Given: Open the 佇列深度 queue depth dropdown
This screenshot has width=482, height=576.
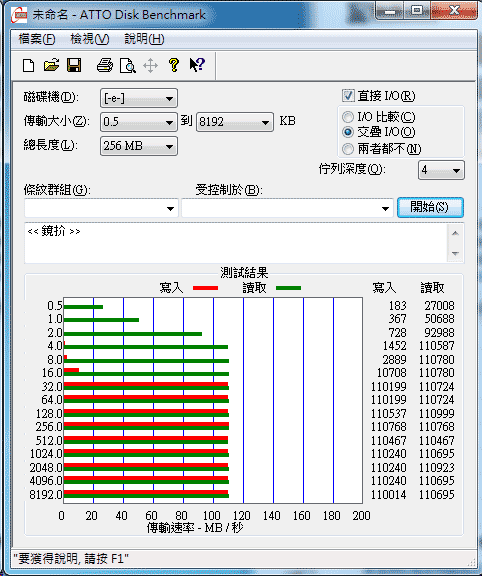Looking at the screenshot, I should (441, 170).
